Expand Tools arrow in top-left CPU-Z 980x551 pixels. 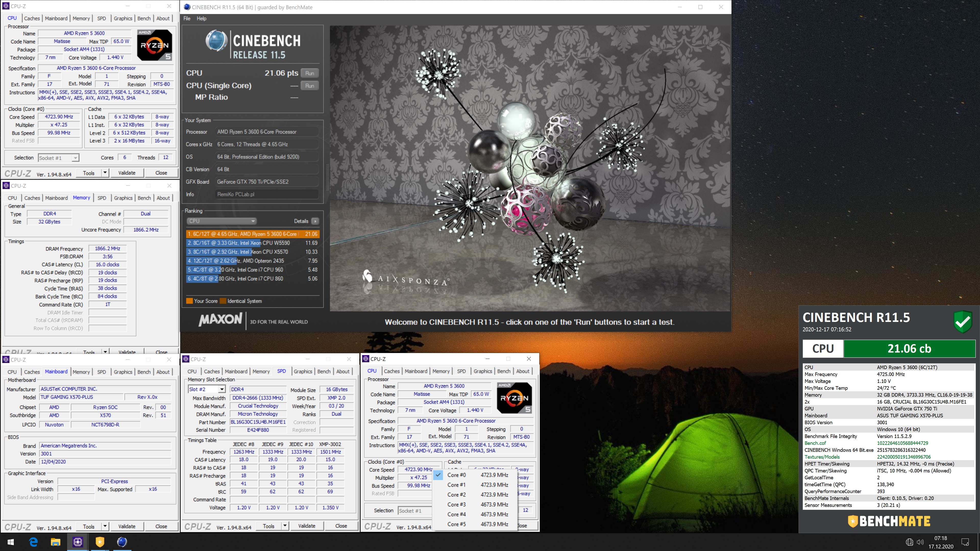tap(105, 173)
